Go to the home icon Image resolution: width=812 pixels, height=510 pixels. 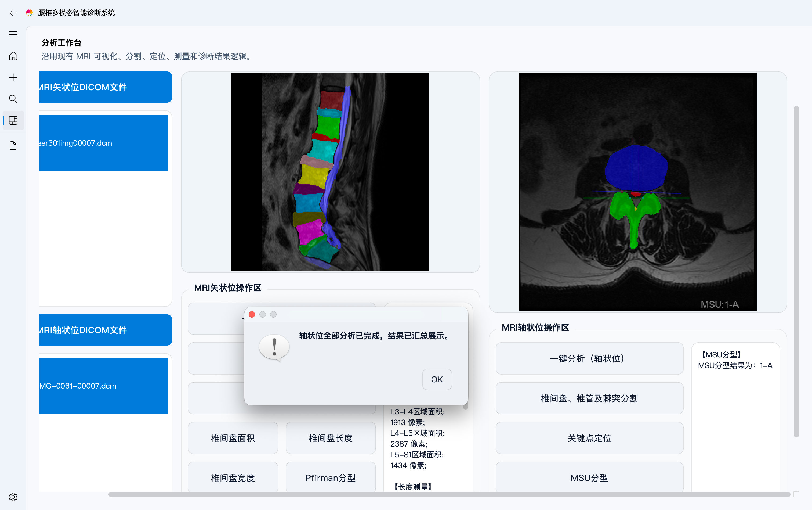13,56
